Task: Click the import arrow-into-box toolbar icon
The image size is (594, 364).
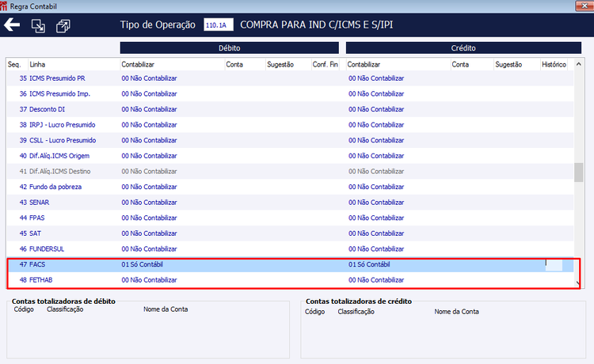Action: (38, 26)
